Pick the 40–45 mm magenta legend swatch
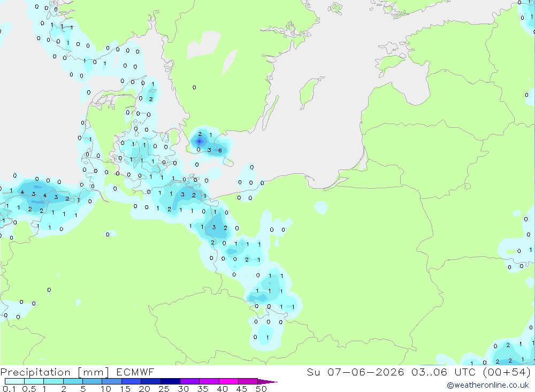This screenshot has height=392, width=535. click(228, 381)
